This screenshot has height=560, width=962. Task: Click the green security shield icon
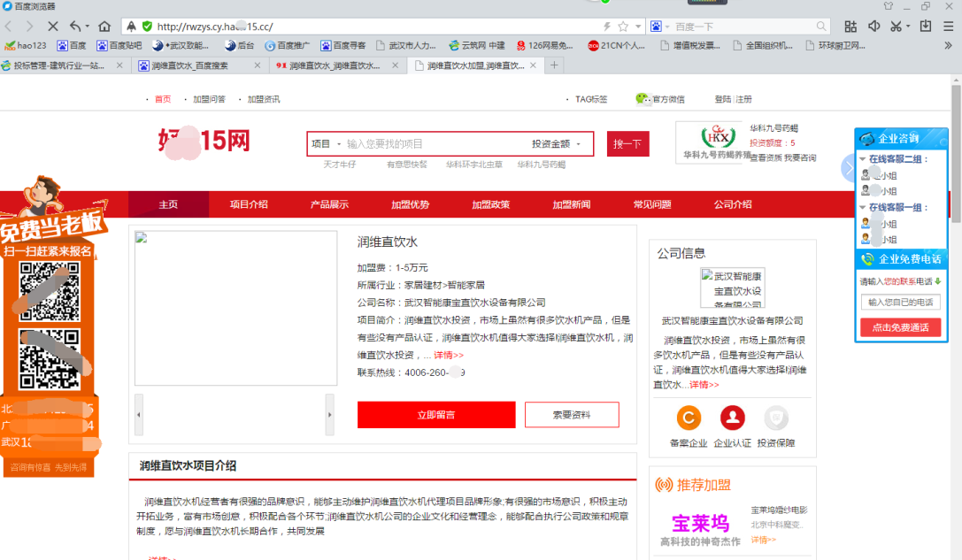tap(147, 27)
